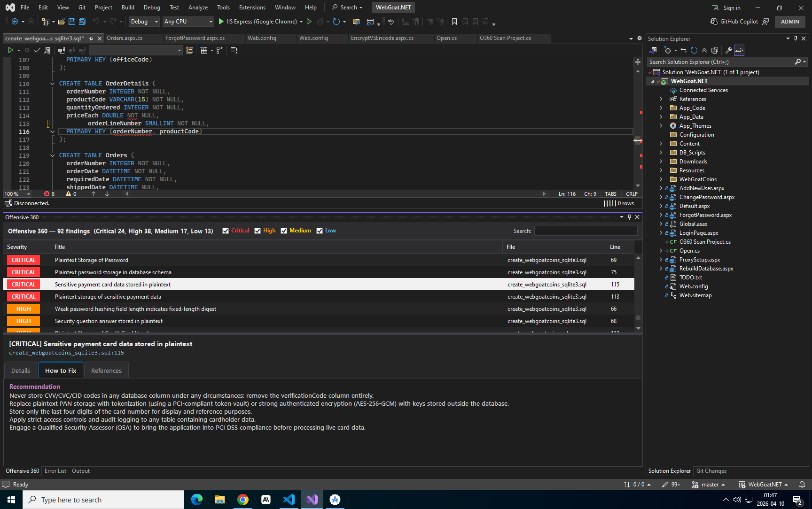812x509 pixels.
Task: Collapse the CREATE TABLE Orders code block
Action: tap(52, 155)
